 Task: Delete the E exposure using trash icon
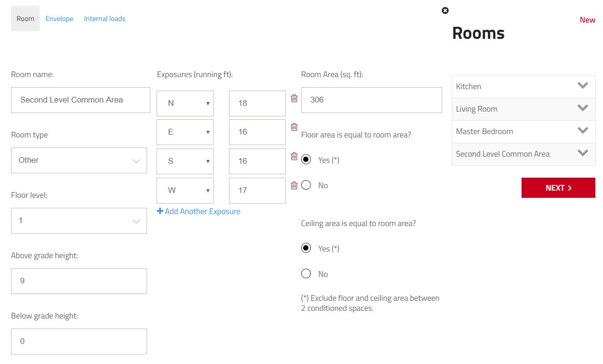point(294,127)
